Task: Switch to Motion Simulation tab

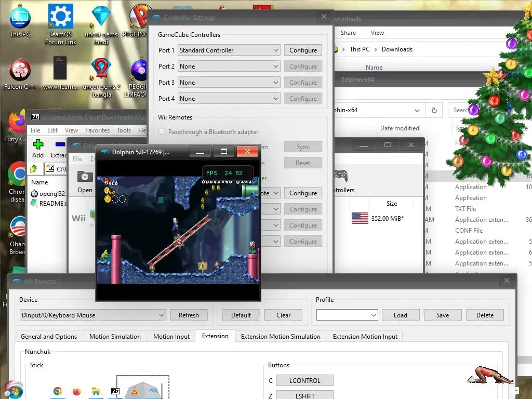Action: [x=115, y=337]
